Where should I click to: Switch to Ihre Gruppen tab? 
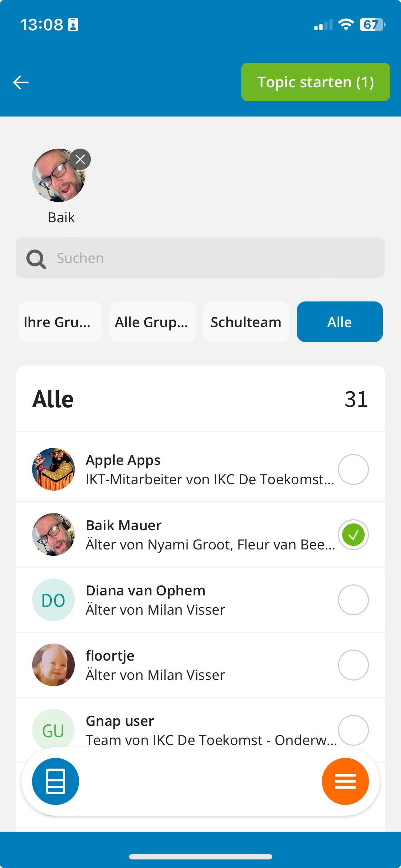point(60,322)
